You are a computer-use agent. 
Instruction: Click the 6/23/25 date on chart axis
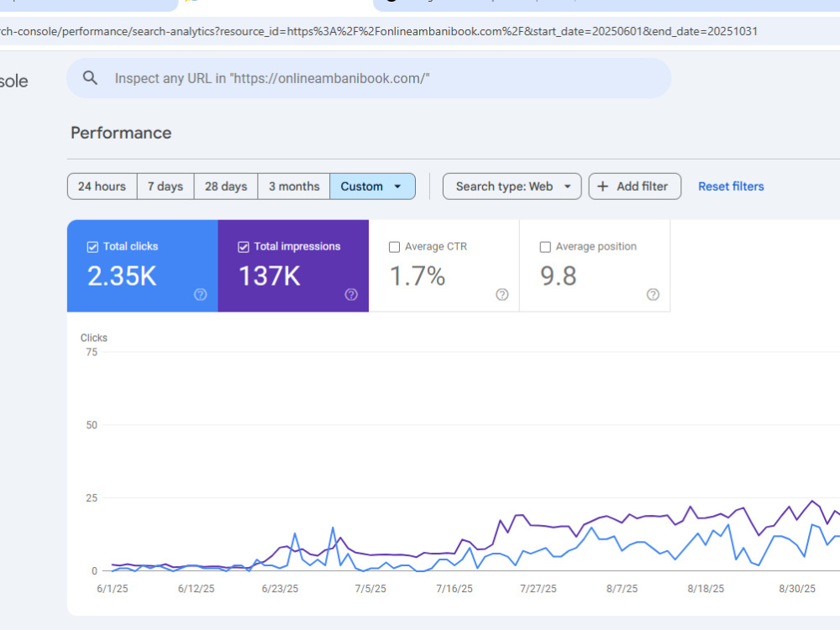pos(280,589)
